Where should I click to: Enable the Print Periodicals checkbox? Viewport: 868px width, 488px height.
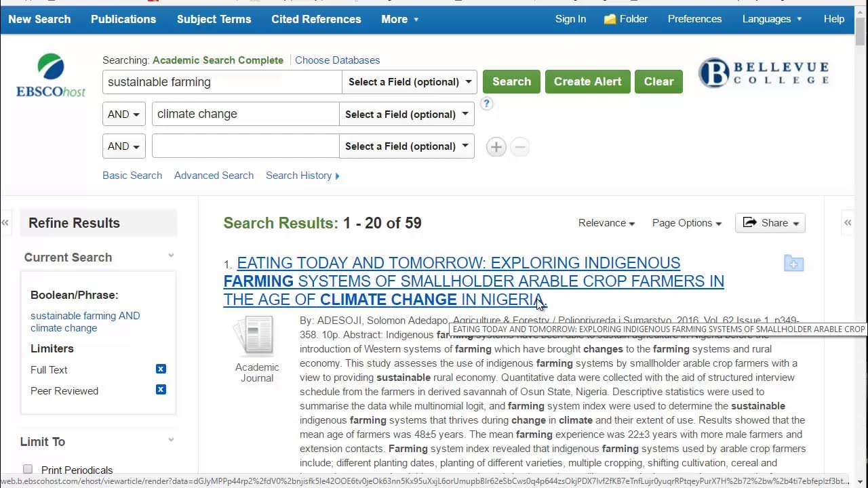28,469
